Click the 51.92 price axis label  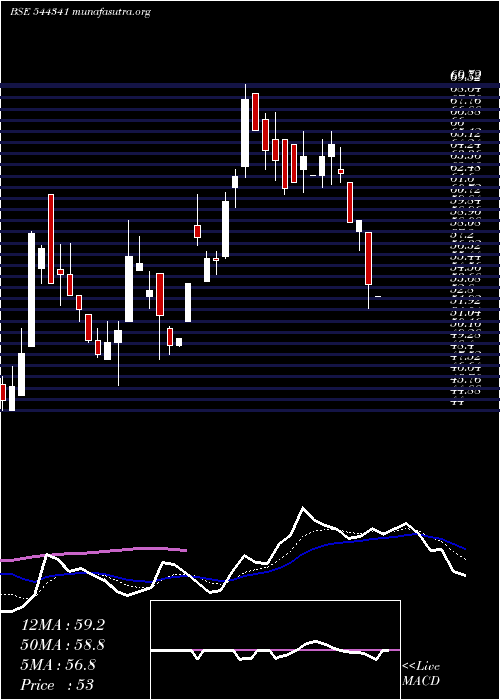click(465, 301)
